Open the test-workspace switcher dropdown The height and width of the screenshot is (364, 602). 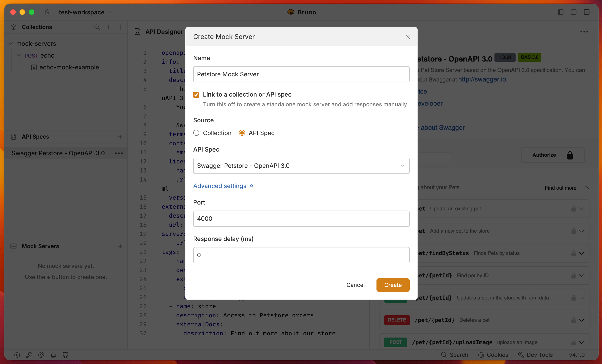85,12
